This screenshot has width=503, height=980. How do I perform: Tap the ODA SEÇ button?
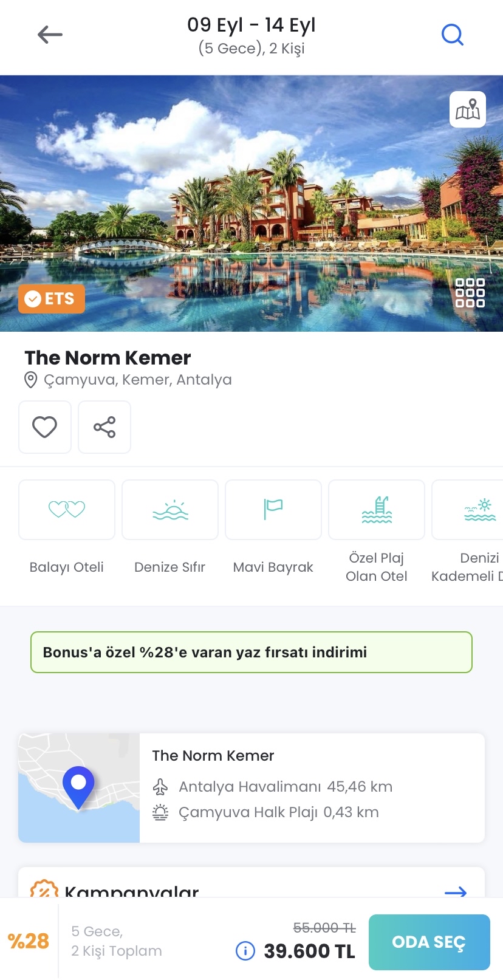click(429, 942)
